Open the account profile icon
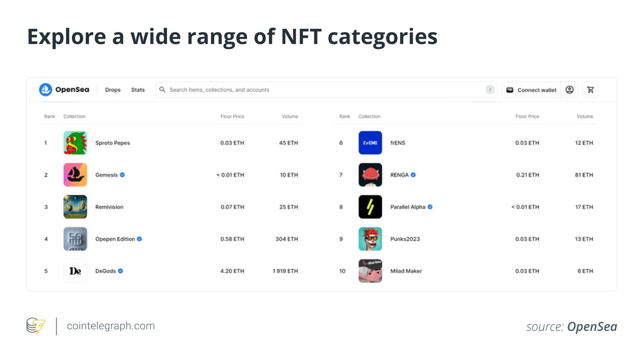The width and height of the screenshot is (644, 362). click(569, 90)
